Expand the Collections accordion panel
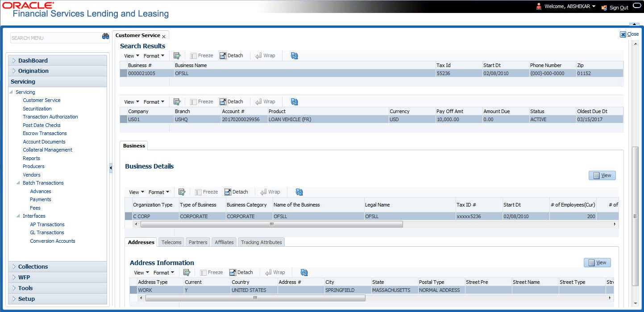644x312 pixels. pos(58,266)
